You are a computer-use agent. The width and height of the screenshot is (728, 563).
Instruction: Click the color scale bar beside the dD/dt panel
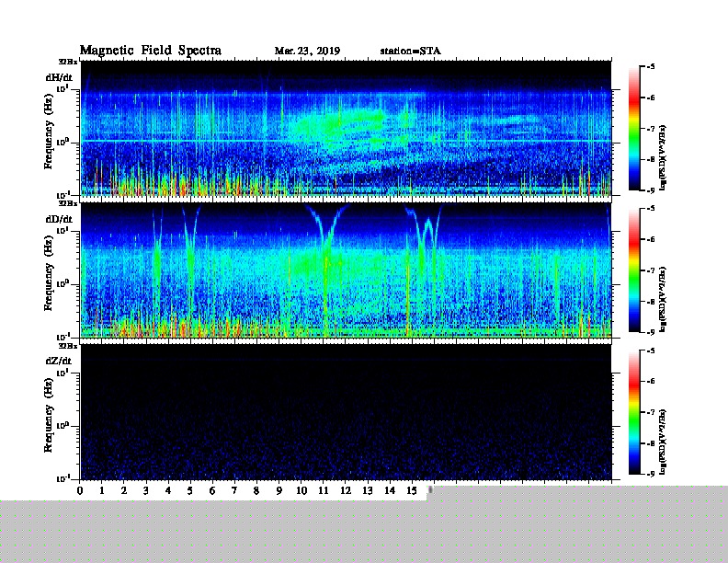633,270
